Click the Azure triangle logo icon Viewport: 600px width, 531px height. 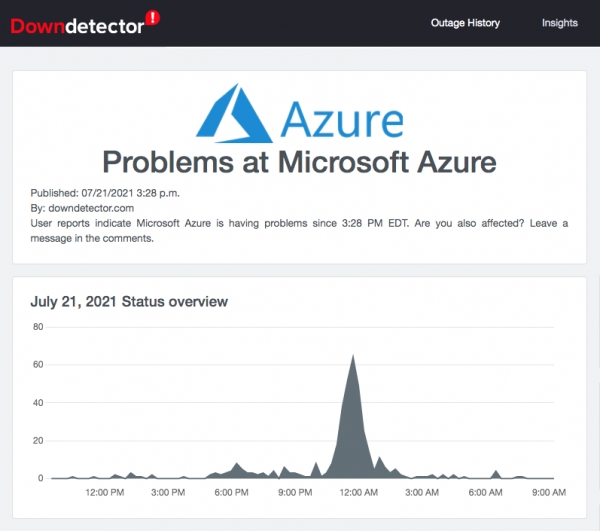click(x=233, y=112)
